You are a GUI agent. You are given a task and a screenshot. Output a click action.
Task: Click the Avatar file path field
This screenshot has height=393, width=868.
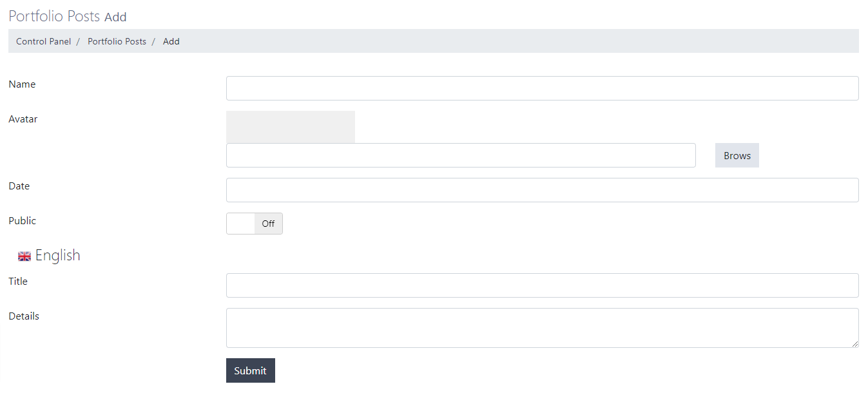461,155
